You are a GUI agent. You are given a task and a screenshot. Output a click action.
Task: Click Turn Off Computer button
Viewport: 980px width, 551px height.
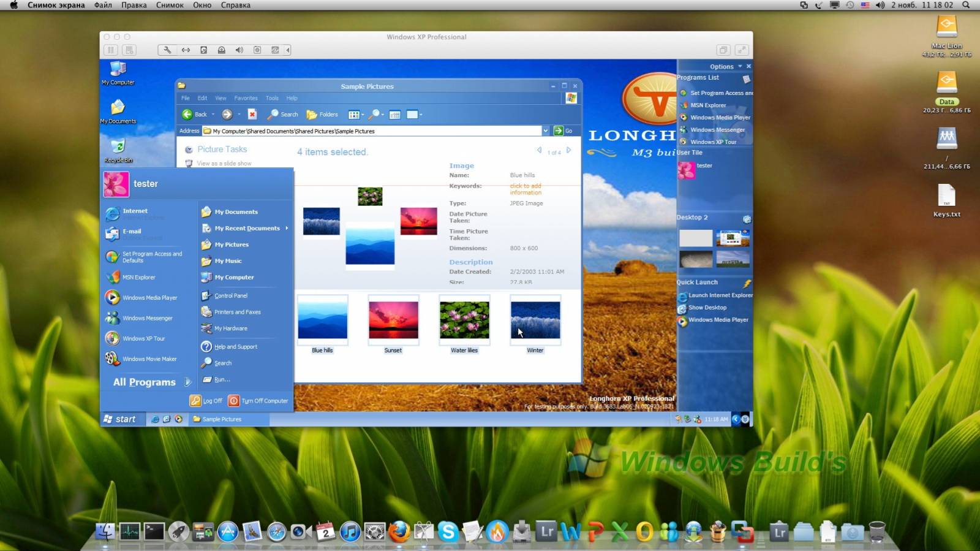coord(258,401)
